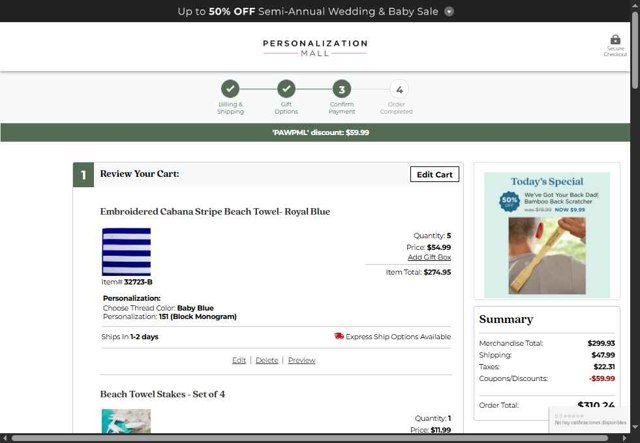
Task: Click the scroll down arrow on vertical scrollbar
Action: 635,427
